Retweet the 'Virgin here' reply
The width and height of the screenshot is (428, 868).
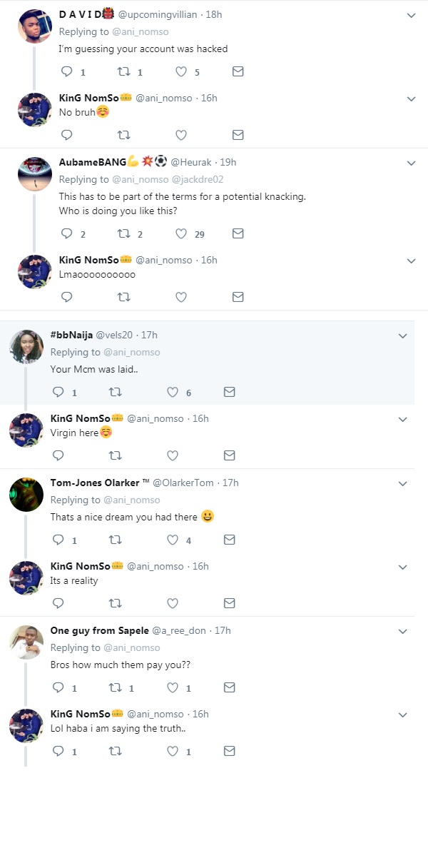click(115, 455)
